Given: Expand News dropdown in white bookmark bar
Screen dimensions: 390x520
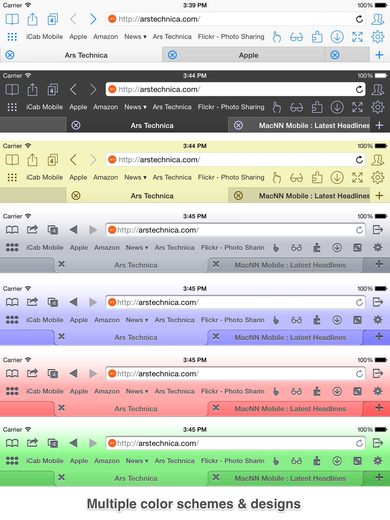Looking at the screenshot, I should click(x=135, y=37).
